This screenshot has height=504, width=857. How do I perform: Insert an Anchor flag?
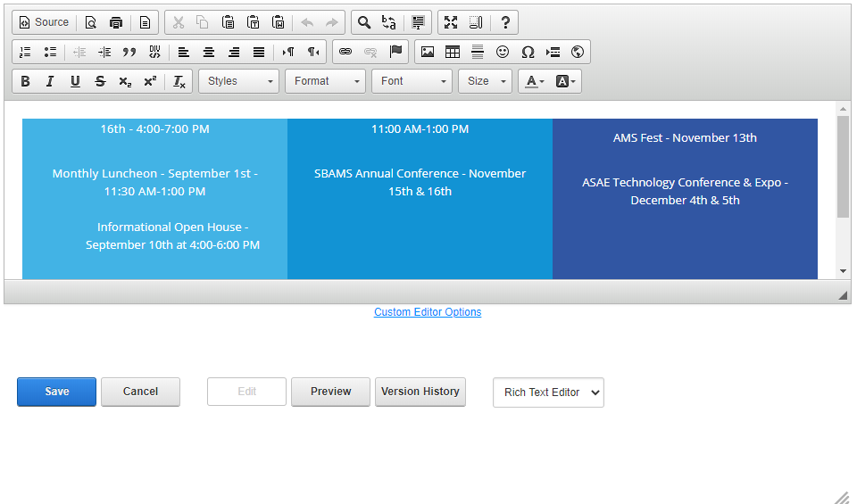click(x=395, y=52)
